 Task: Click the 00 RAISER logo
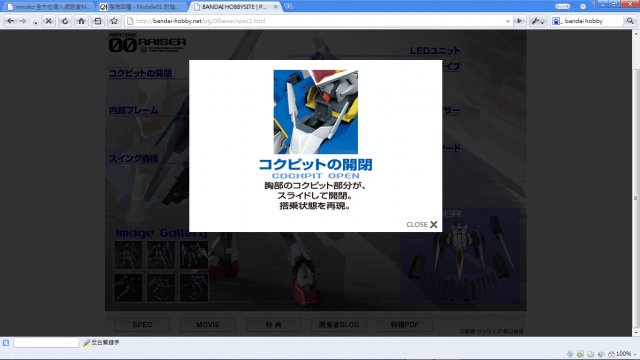[147, 43]
